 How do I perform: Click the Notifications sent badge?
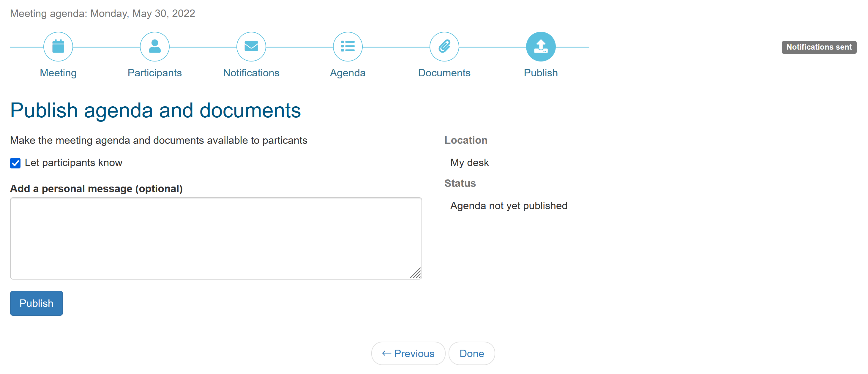coord(819,47)
